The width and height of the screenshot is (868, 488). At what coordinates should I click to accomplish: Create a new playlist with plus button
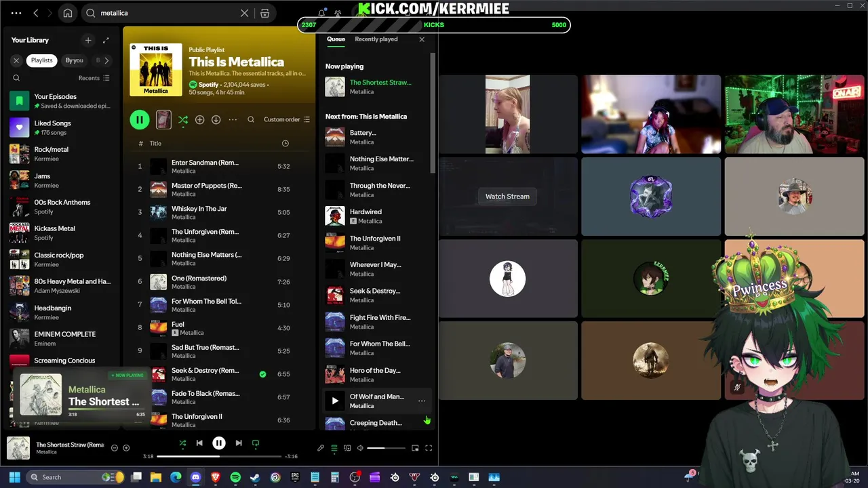88,40
